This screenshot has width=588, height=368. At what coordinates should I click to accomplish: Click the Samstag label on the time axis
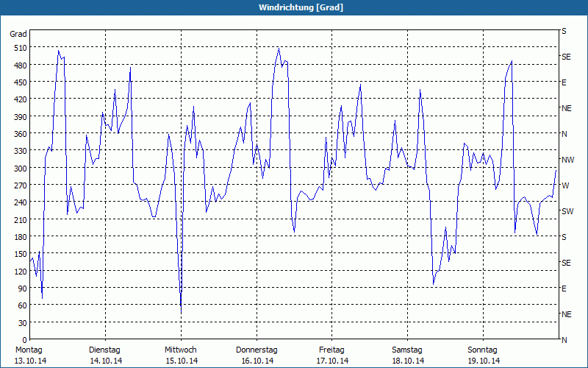click(x=407, y=350)
